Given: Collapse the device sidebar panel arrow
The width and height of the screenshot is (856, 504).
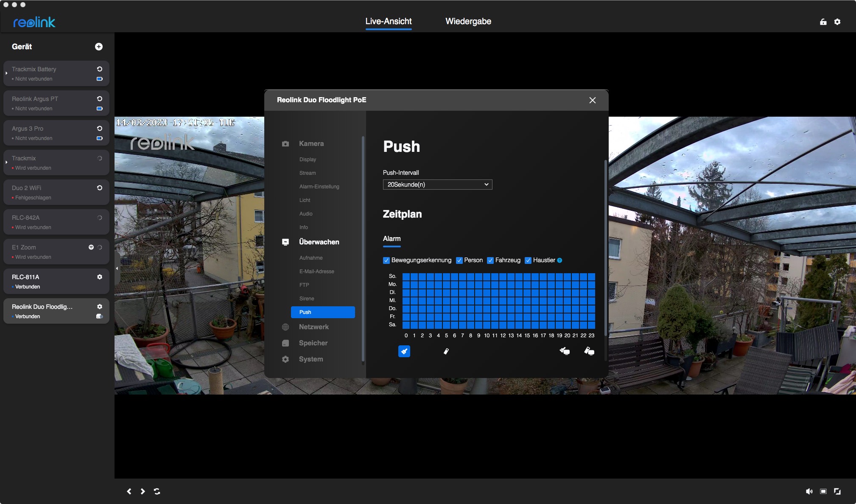Looking at the screenshot, I should 117,269.
